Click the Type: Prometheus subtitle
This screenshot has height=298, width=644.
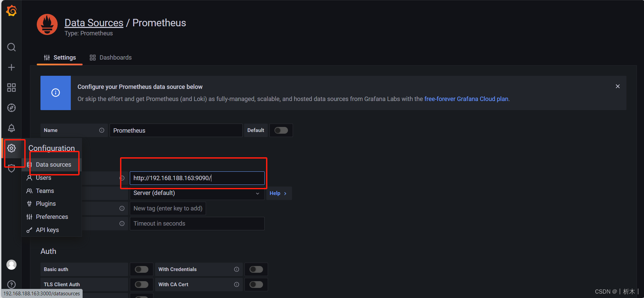point(89,33)
